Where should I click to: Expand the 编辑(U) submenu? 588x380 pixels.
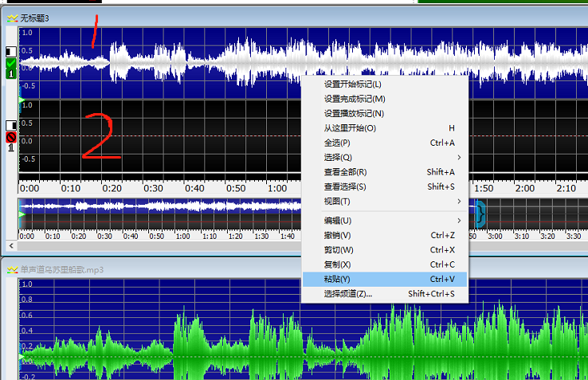tap(338, 221)
